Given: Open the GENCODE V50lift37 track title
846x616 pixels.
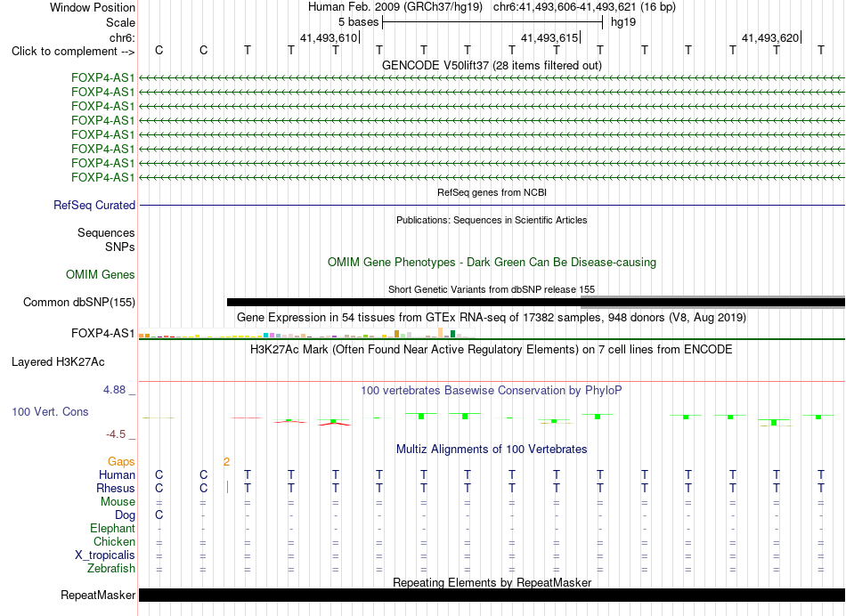Looking at the screenshot, I should (492, 65).
